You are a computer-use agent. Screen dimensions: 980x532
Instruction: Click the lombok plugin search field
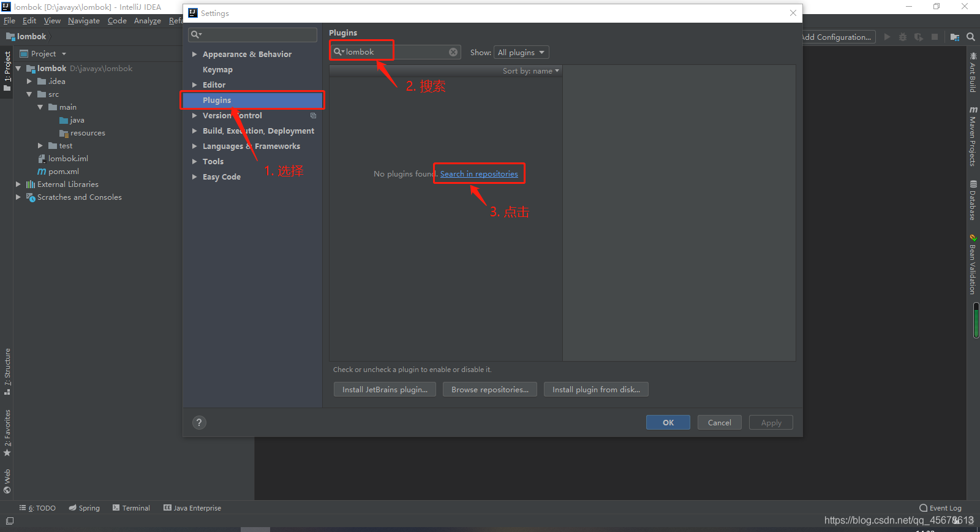(395, 52)
